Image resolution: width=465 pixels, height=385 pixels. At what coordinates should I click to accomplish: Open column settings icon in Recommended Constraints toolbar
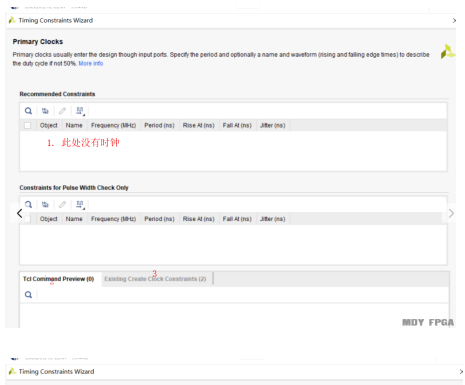coord(80,111)
